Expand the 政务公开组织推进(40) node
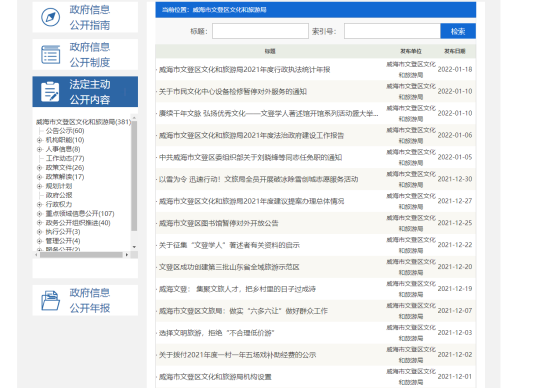This screenshot has height=389, width=554. click(39, 223)
